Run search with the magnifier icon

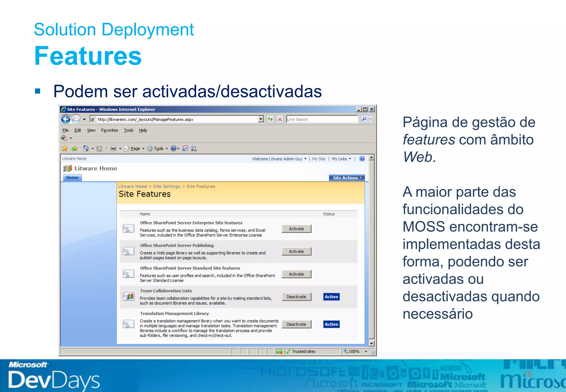click(364, 119)
